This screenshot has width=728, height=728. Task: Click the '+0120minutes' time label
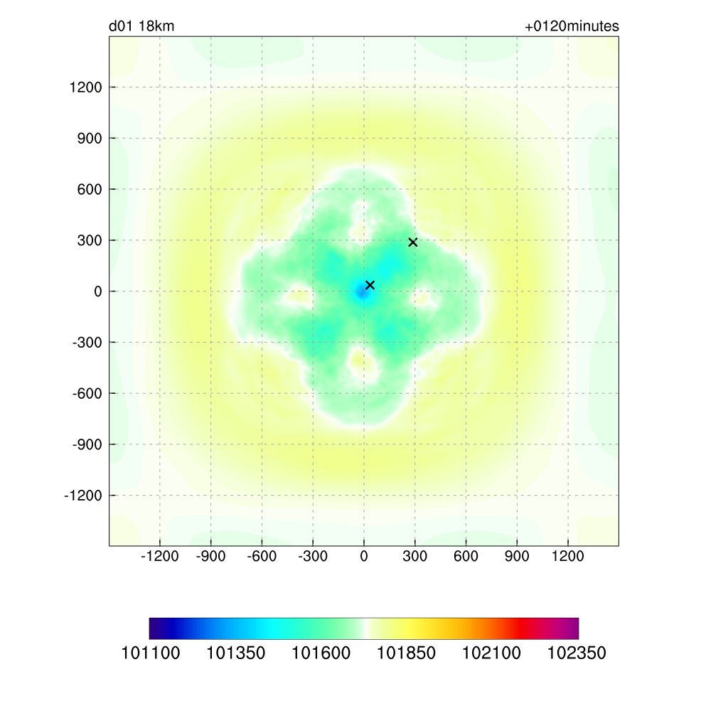pos(572,26)
